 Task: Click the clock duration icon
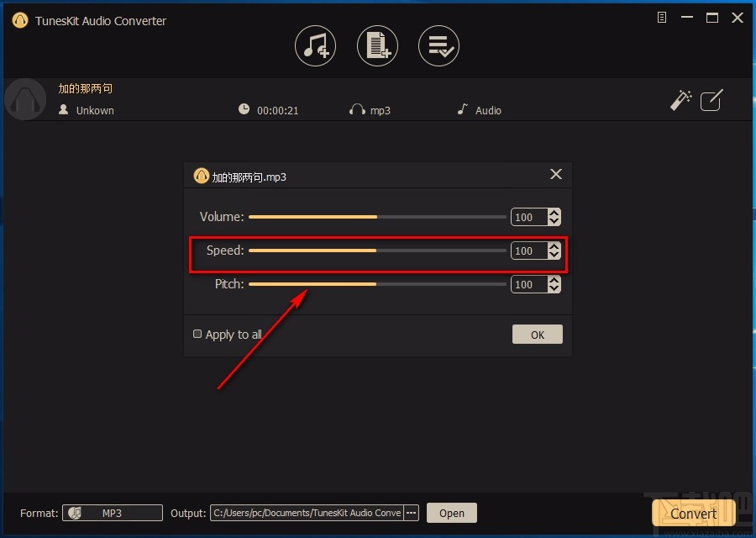[x=244, y=109]
